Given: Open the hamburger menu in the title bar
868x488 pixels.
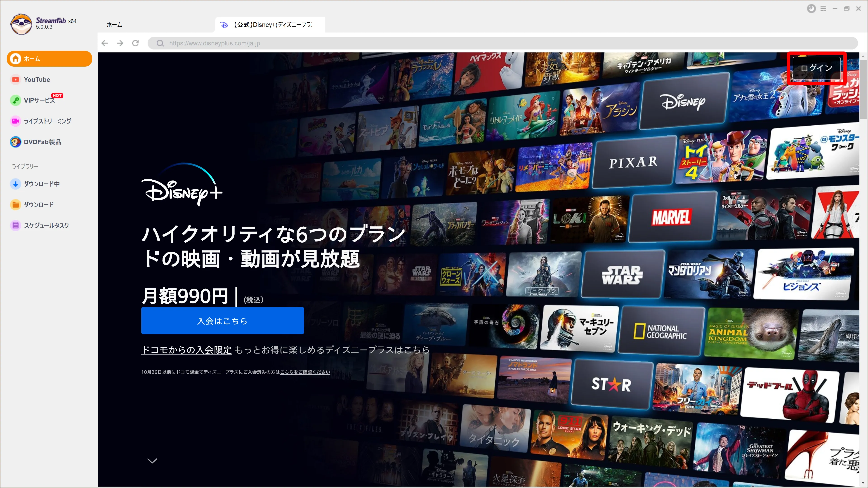Looking at the screenshot, I should pyautogui.click(x=823, y=9).
